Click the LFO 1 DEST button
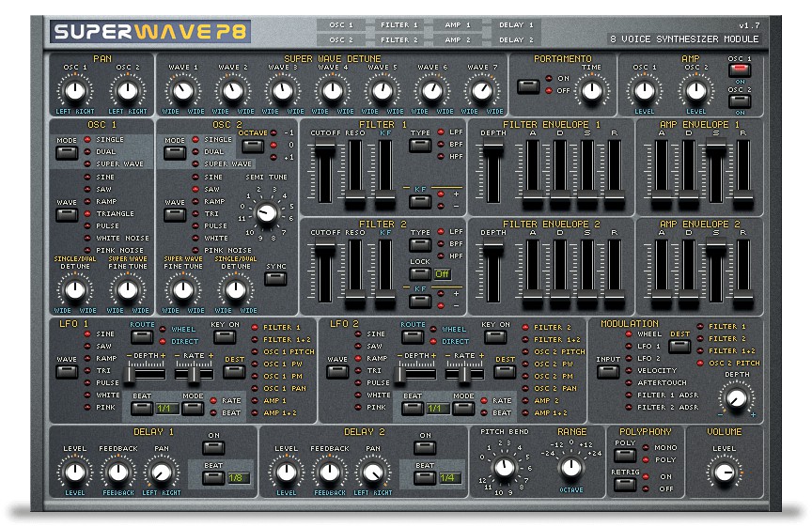The height and width of the screenshot is (527, 812). pos(234,372)
